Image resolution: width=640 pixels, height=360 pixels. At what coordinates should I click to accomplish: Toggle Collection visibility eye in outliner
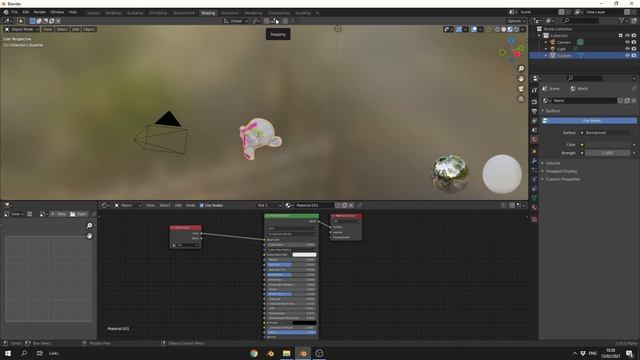click(x=627, y=36)
